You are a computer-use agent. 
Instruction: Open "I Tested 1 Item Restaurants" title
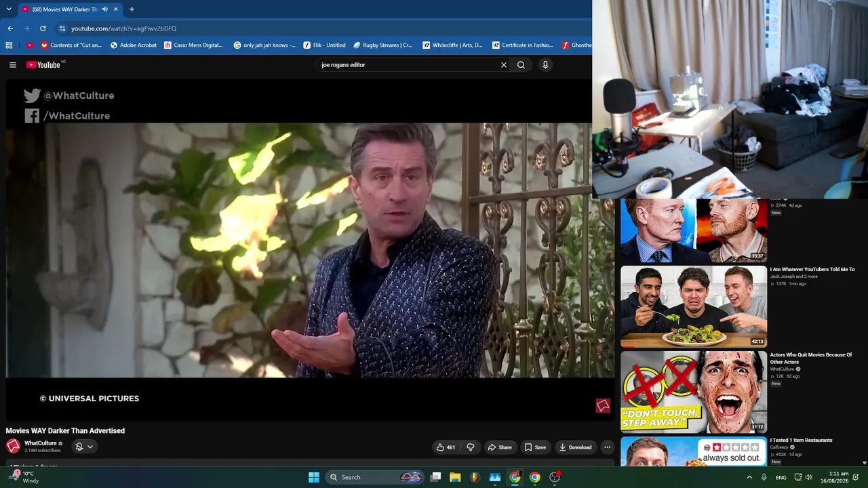pyautogui.click(x=801, y=441)
